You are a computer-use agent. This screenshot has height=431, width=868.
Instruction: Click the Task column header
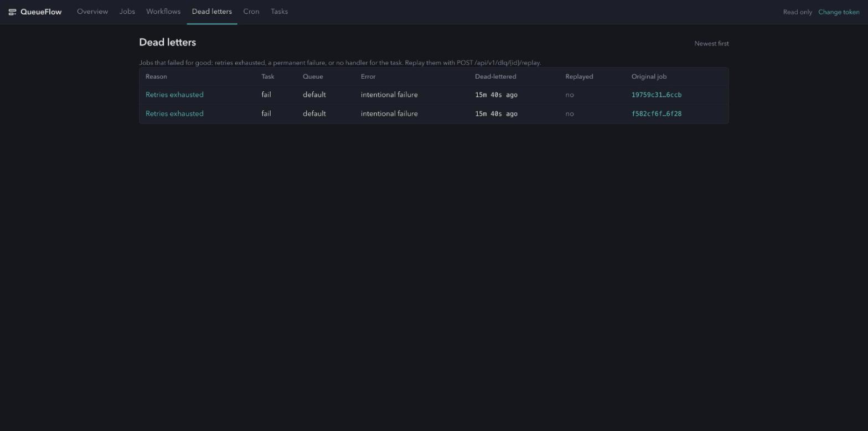(x=268, y=76)
